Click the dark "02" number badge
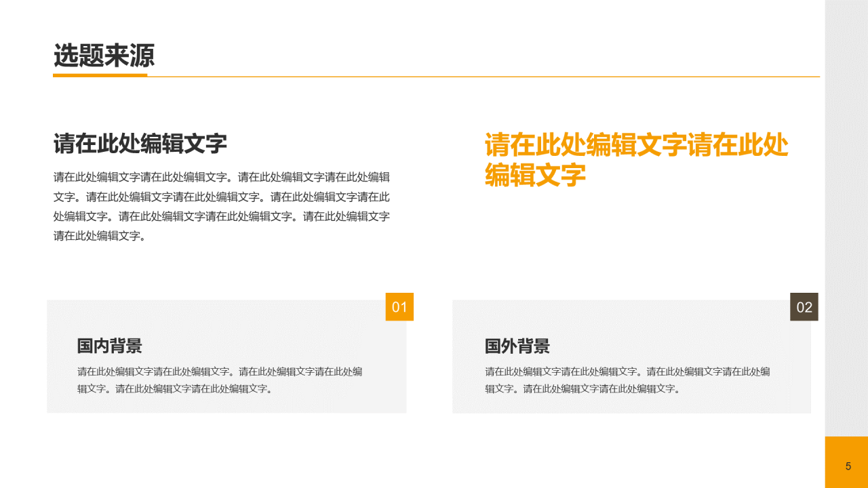 coord(805,308)
